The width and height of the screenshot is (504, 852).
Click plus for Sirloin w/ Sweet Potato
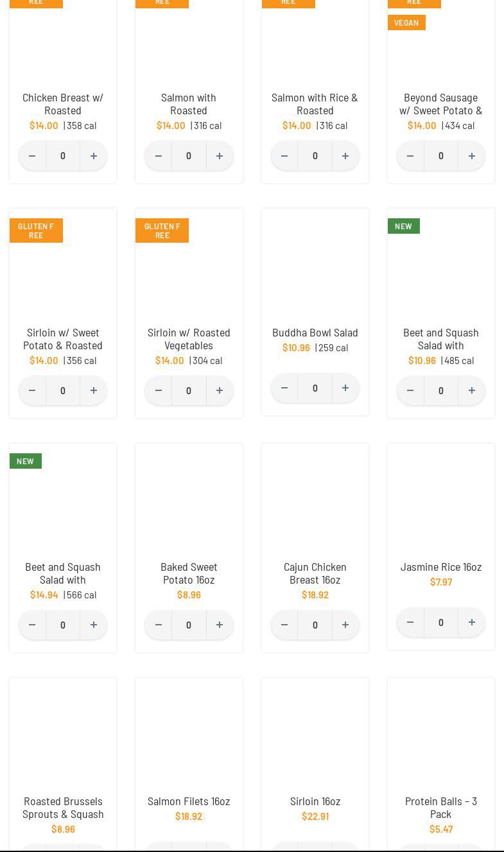click(x=93, y=390)
